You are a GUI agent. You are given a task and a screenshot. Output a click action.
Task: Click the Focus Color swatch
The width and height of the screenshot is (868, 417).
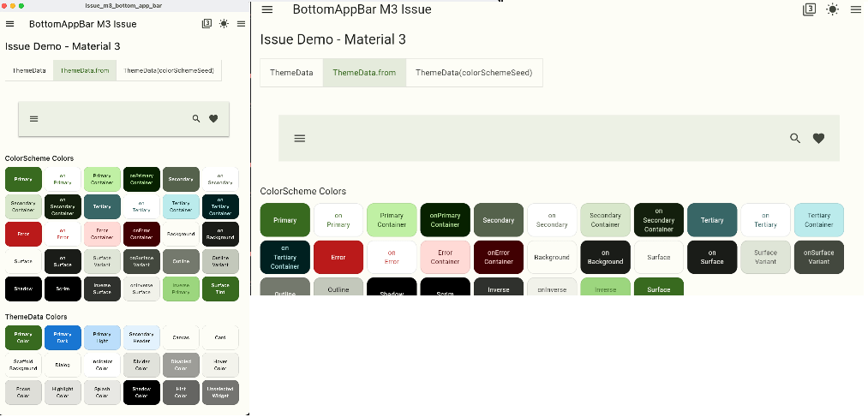click(23, 392)
